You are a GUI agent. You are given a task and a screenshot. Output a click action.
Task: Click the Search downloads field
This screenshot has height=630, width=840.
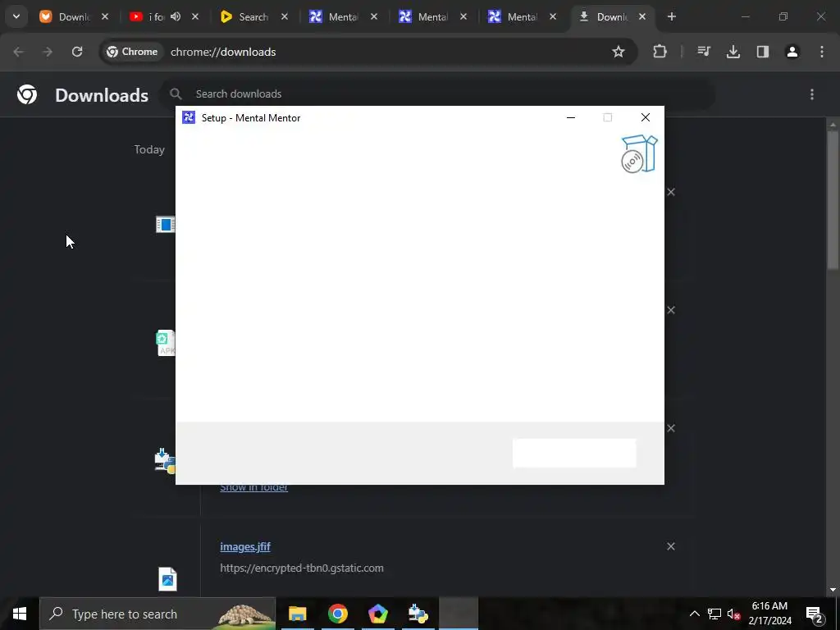[438, 94]
